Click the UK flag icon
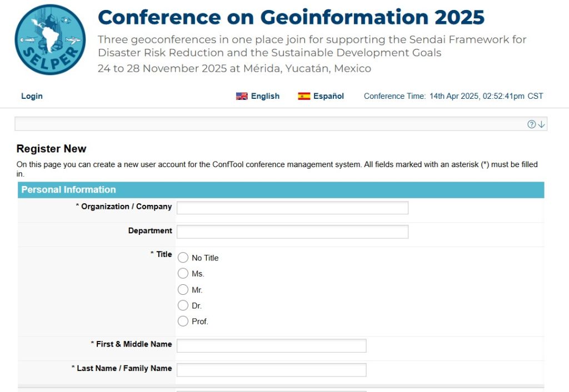The image size is (569, 392). [242, 96]
